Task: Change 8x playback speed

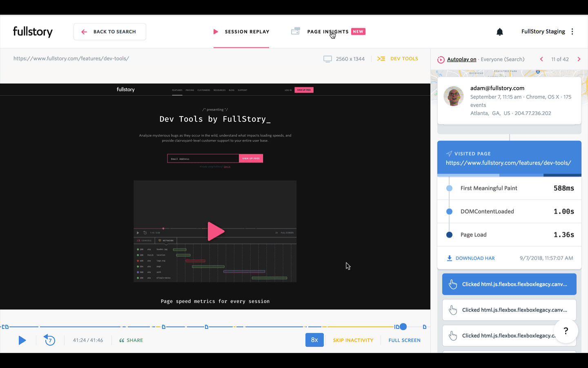Action: [314, 340]
